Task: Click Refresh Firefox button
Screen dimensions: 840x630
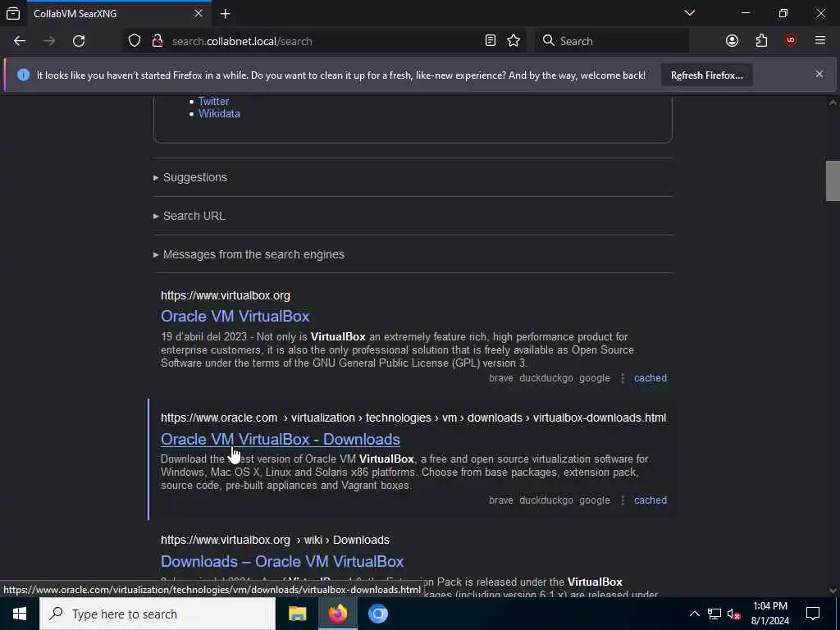Action: tap(706, 75)
